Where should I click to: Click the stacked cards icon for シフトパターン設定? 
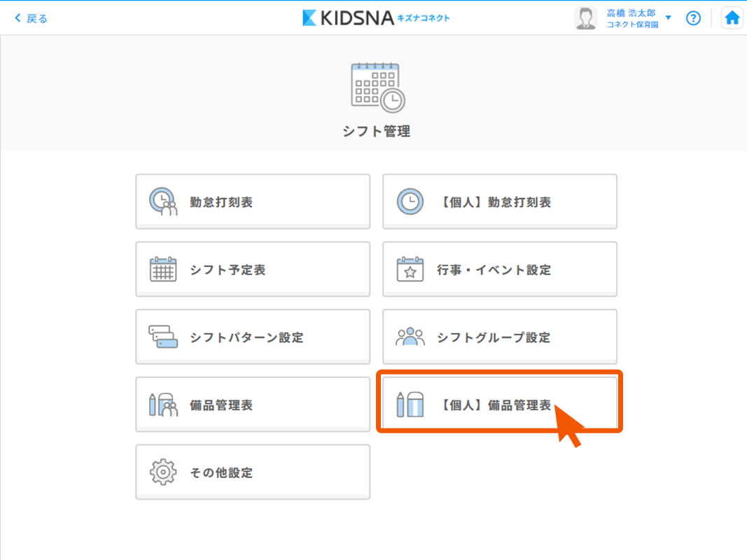coord(163,337)
